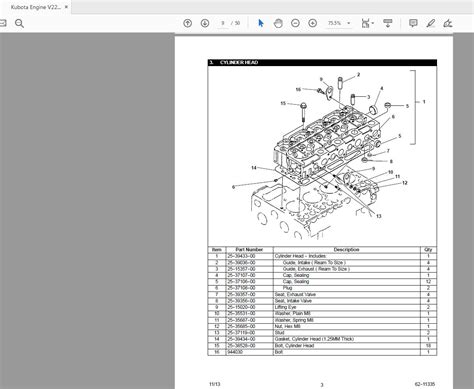
Task: Click the find text magnifier icon
Action: pyautogui.click(x=19, y=23)
